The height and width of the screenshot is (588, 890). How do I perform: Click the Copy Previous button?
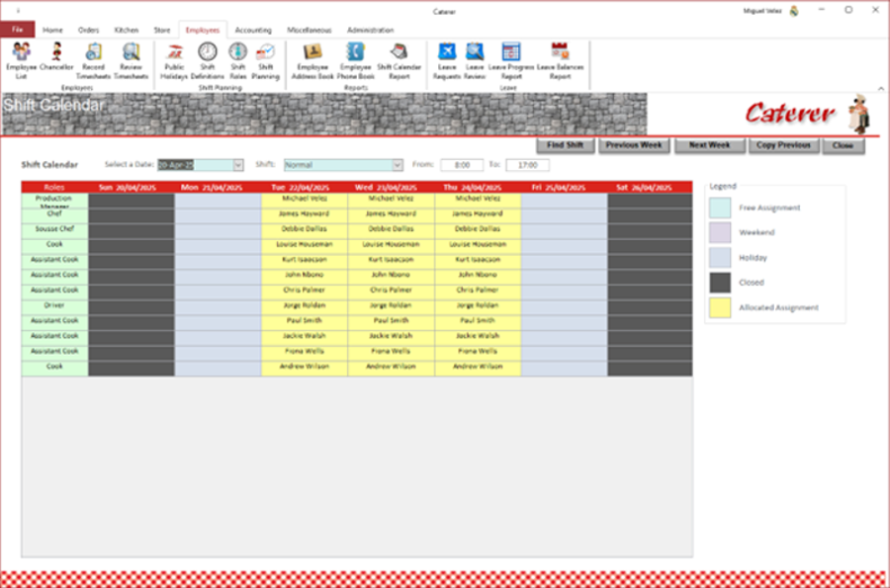point(783,145)
